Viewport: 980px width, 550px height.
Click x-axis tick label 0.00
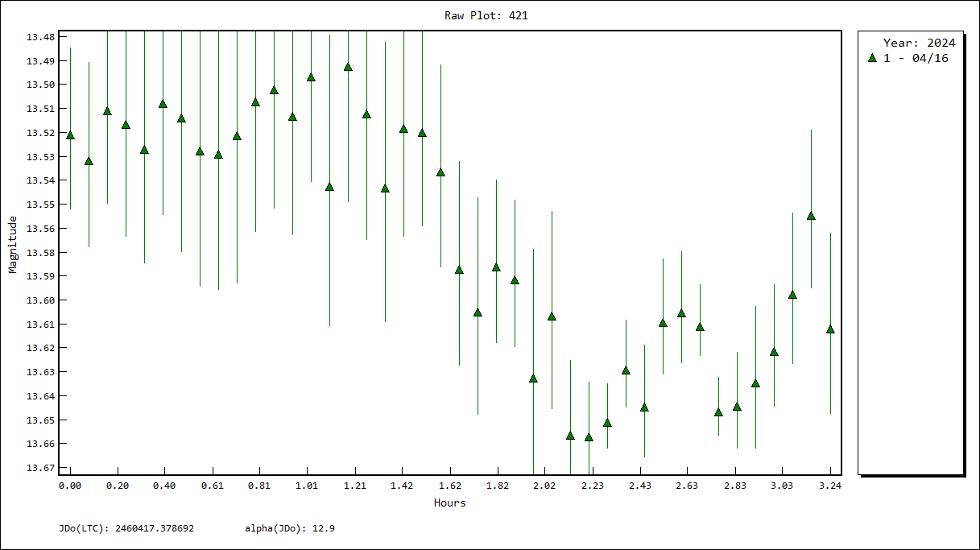(x=70, y=486)
